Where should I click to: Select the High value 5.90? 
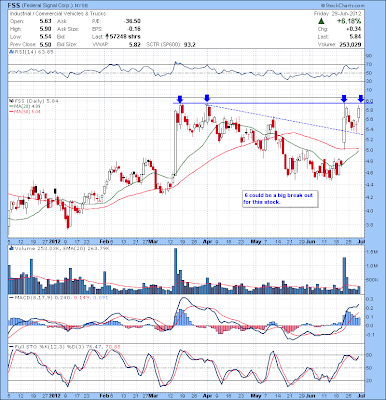pos(46,29)
